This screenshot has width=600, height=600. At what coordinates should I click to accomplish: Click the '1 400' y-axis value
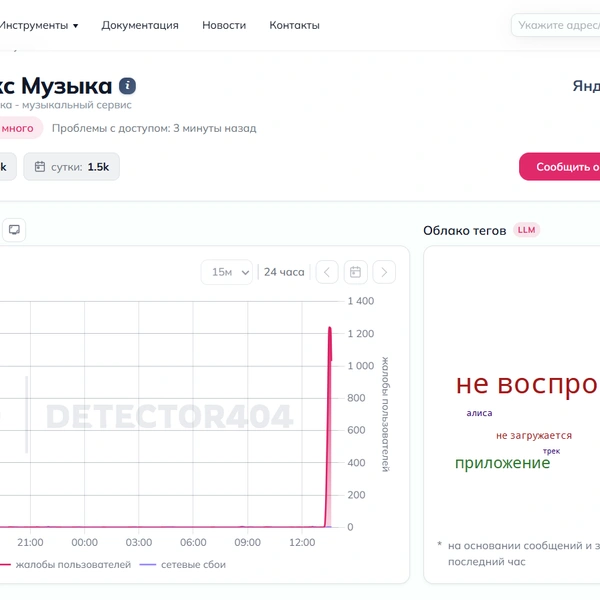pos(360,301)
